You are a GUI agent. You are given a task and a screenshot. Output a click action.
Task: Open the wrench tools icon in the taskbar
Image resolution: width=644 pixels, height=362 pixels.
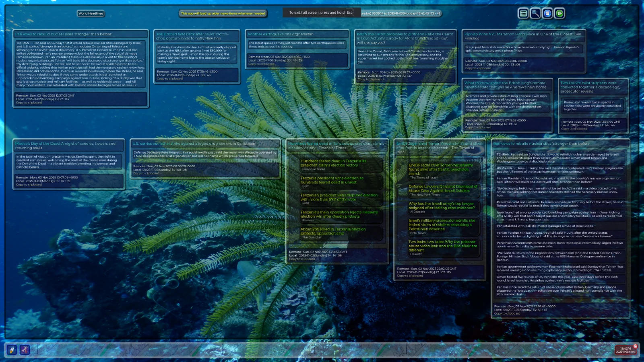pos(24,350)
